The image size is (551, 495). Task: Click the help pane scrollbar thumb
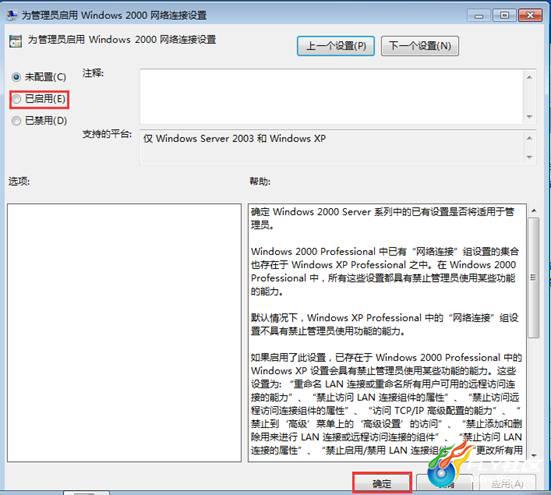point(533,277)
